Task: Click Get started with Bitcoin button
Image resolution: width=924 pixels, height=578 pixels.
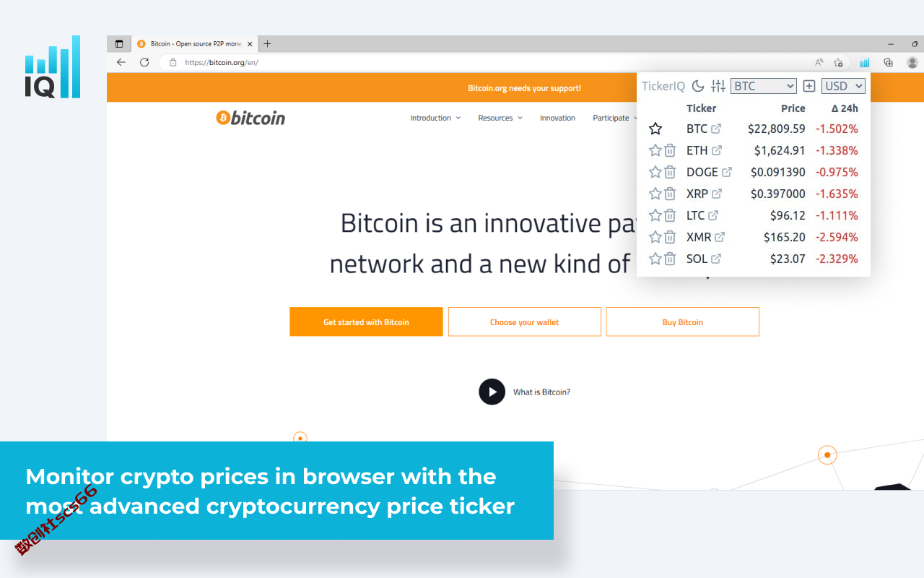Action: coord(366,322)
